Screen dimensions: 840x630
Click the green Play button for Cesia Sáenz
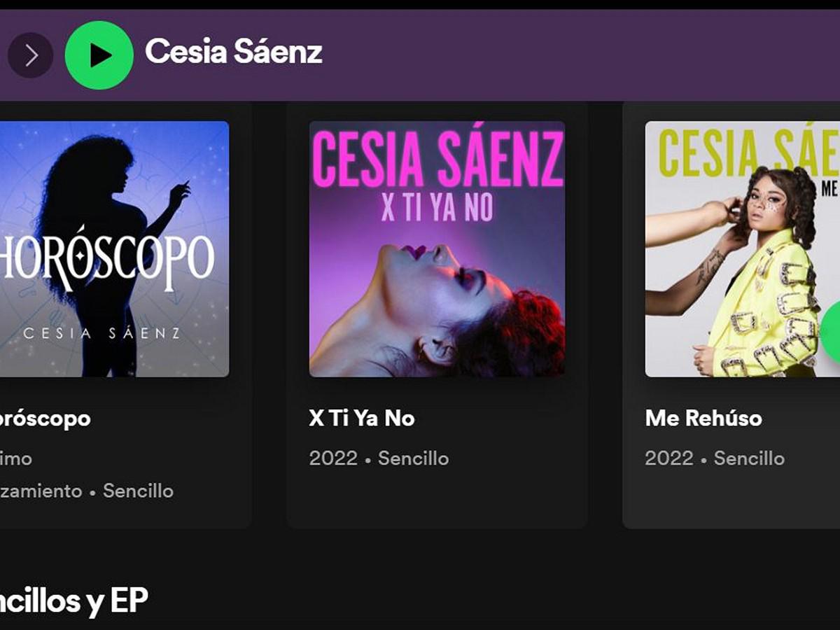[99, 54]
